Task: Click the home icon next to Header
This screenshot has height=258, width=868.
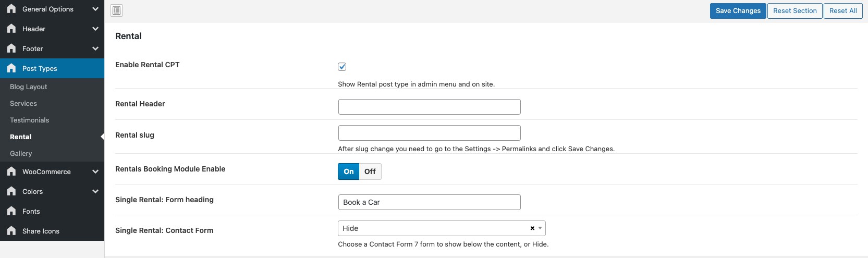Action: coord(11,29)
